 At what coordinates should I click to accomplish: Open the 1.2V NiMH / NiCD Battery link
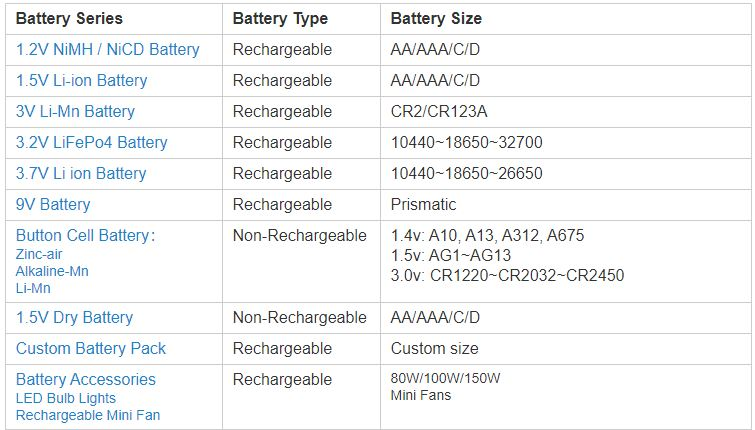[107, 49]
